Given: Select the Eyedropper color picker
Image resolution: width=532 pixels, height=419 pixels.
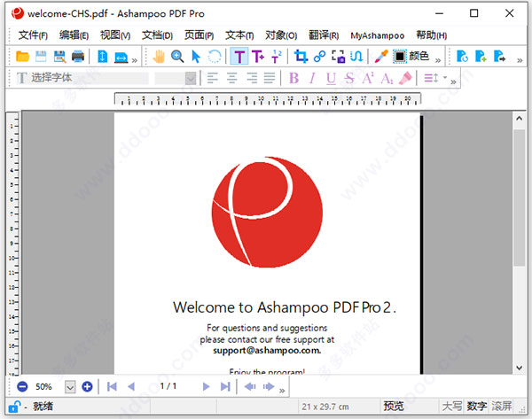Looking at the screenshot, I should (x=381, y=57).
